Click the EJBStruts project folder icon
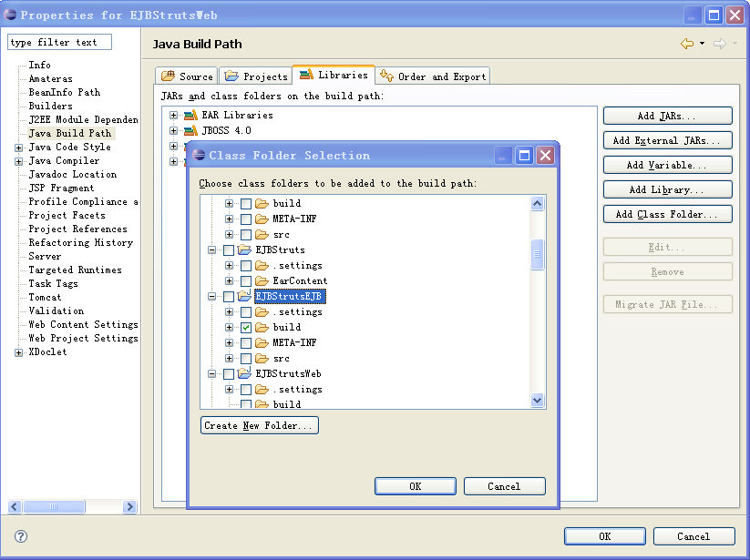Viewport: 750px width, 560px height. [x=244, y=249]
